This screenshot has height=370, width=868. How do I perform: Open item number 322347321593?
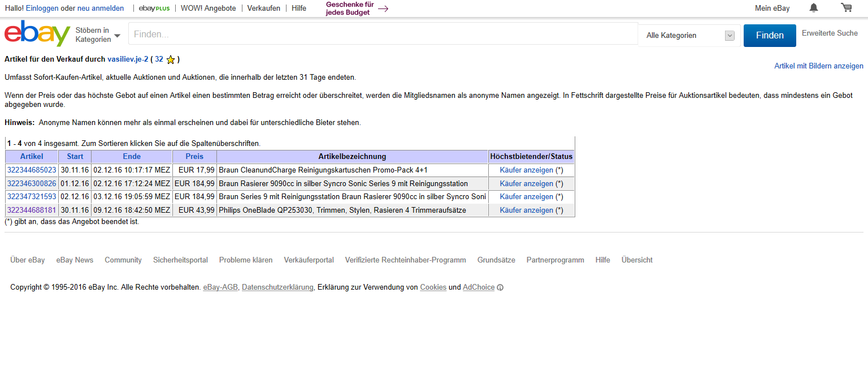32,196
